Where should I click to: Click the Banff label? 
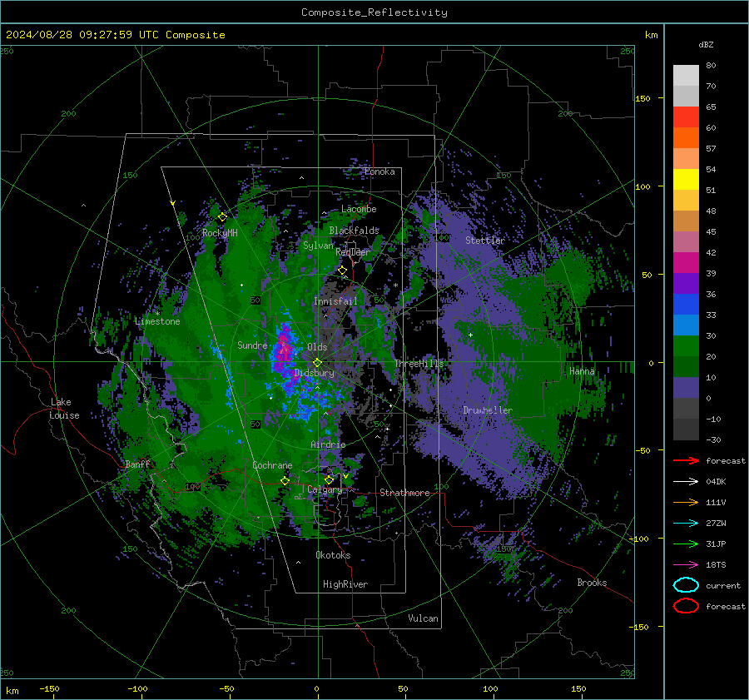pyautogui.click(x=137, y=464)
